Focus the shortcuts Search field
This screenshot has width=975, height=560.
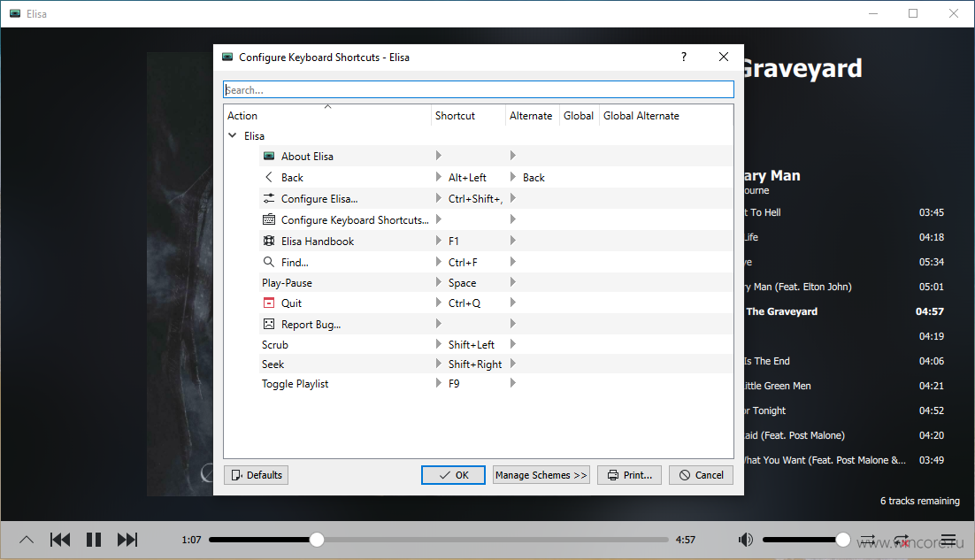click(x=478, y=89)
